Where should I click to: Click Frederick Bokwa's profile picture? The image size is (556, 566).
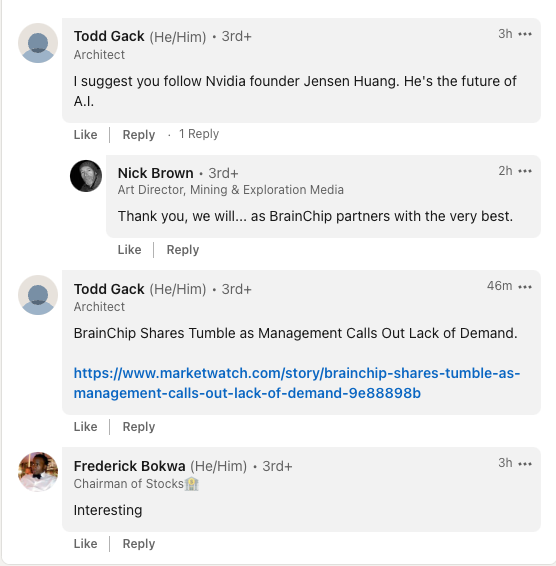pyautogui.click(x=38, y=471)
